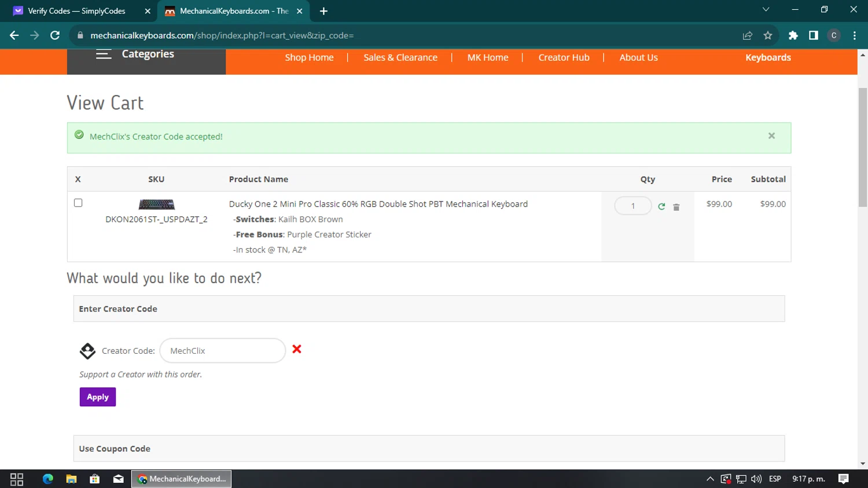Open the Extensions puzzle icon
Viewport: 868px width, 488px height.
793,35
